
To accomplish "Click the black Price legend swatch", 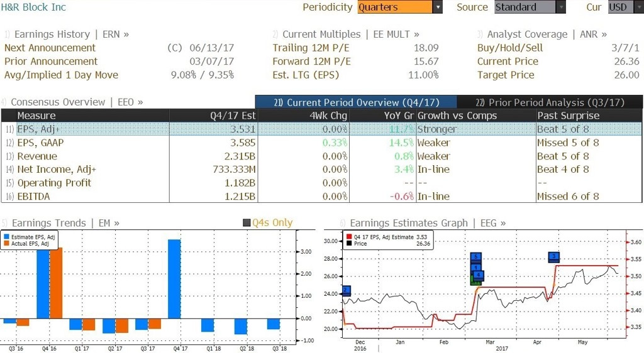I will (349, 244).
